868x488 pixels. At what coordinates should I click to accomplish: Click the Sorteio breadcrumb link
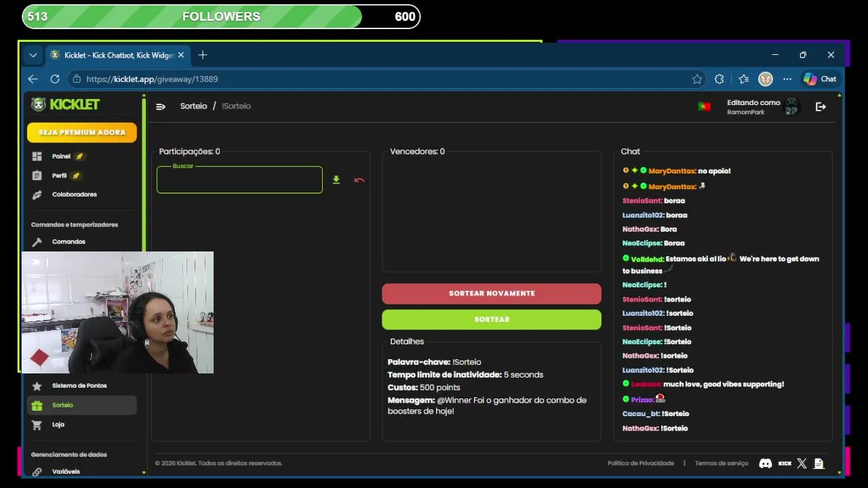[193, 106]
